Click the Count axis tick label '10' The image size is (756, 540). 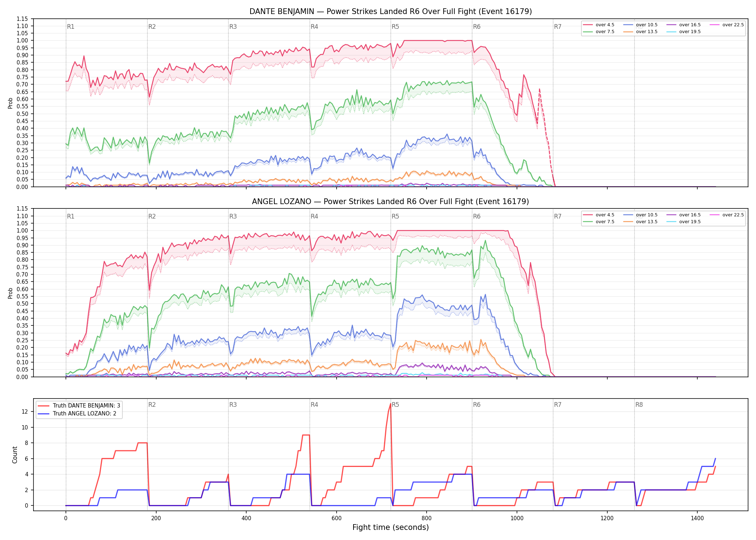click(25, 427)
